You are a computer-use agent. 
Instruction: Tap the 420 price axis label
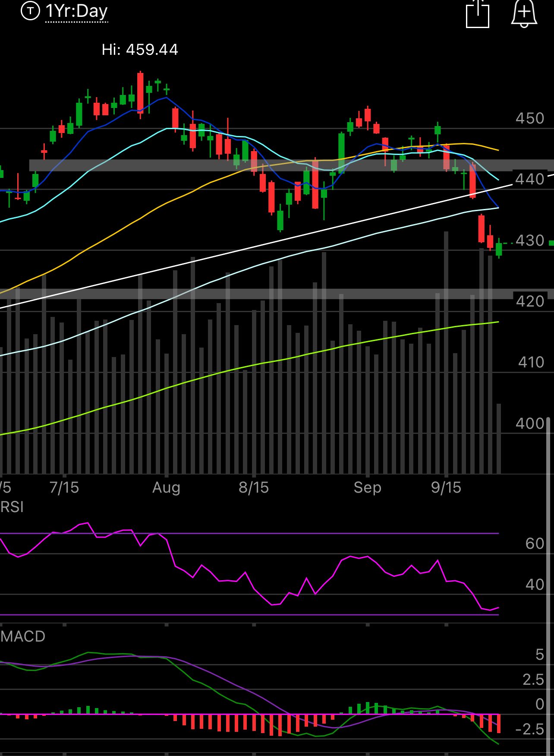(530, 301)
